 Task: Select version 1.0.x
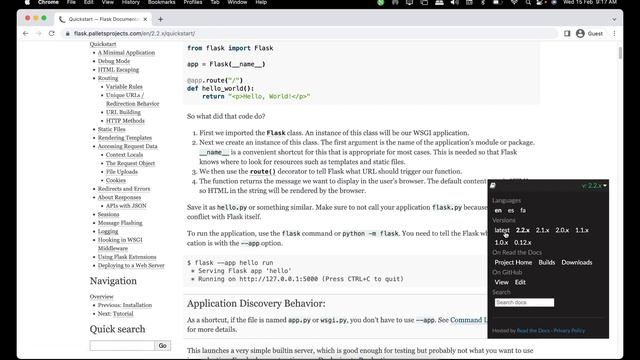click(x=501, y=242)
